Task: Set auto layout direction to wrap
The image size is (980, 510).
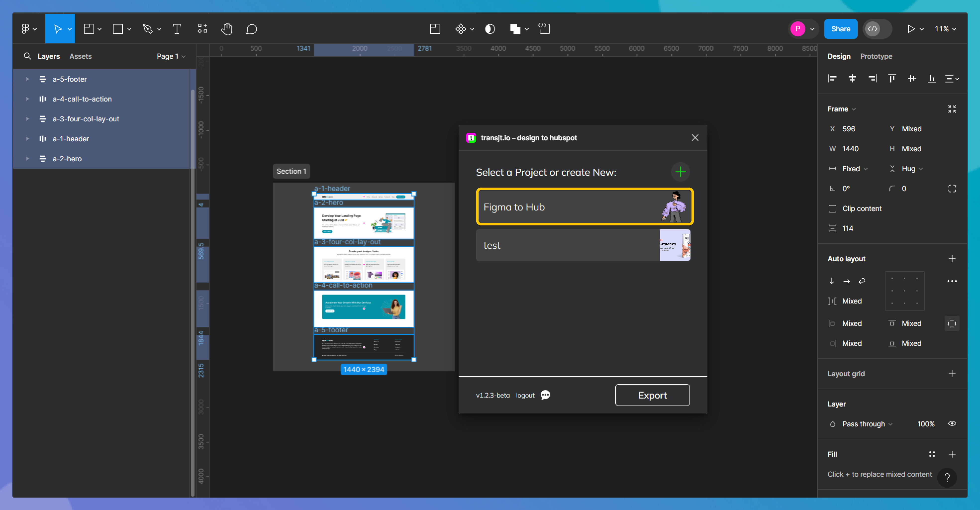Action: [x=862, y=281]
